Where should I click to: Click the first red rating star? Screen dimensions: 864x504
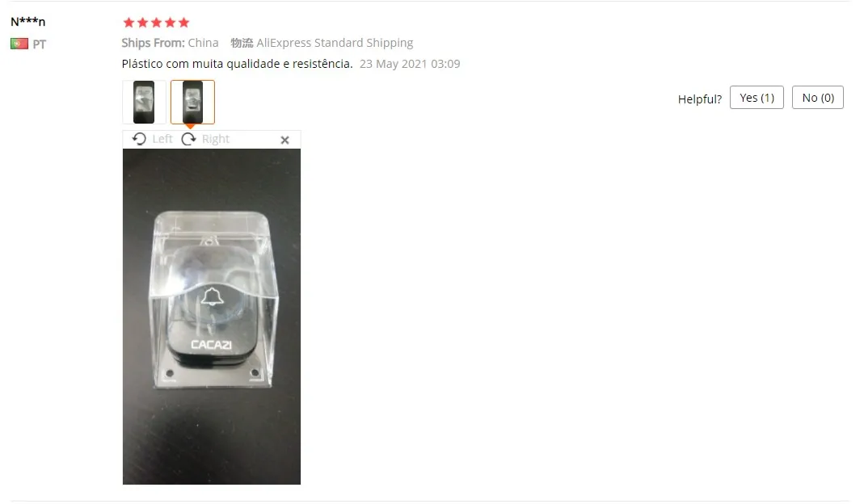pyautogui.click(x=129, y=23)
